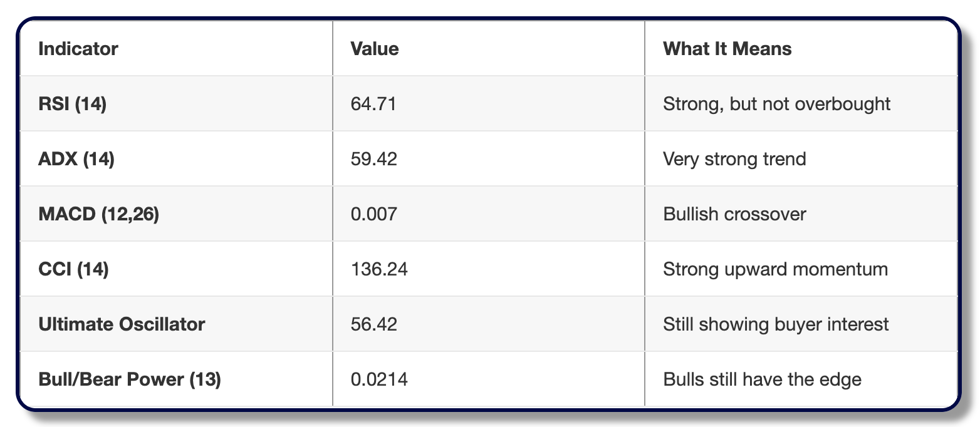The height and width of the screenshot is (427, 980).
Task: Select the CCI (14) row label
Action: click(73, 269)
